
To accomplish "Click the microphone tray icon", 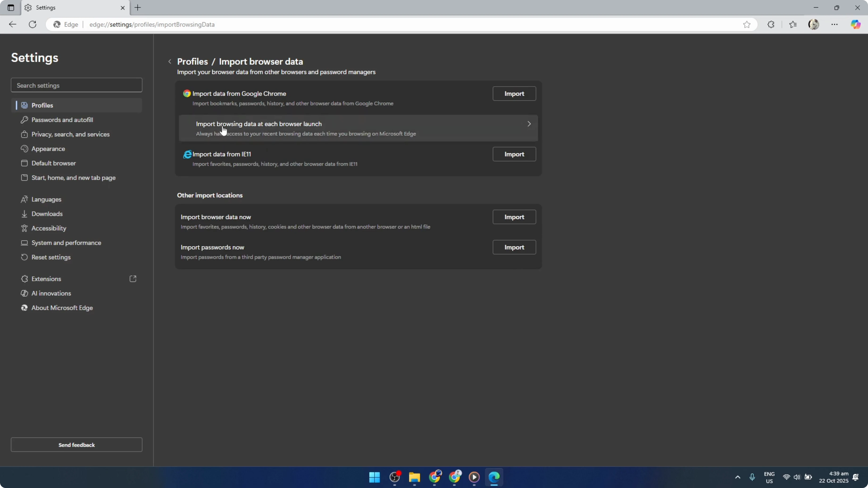I will coord(752,477).
